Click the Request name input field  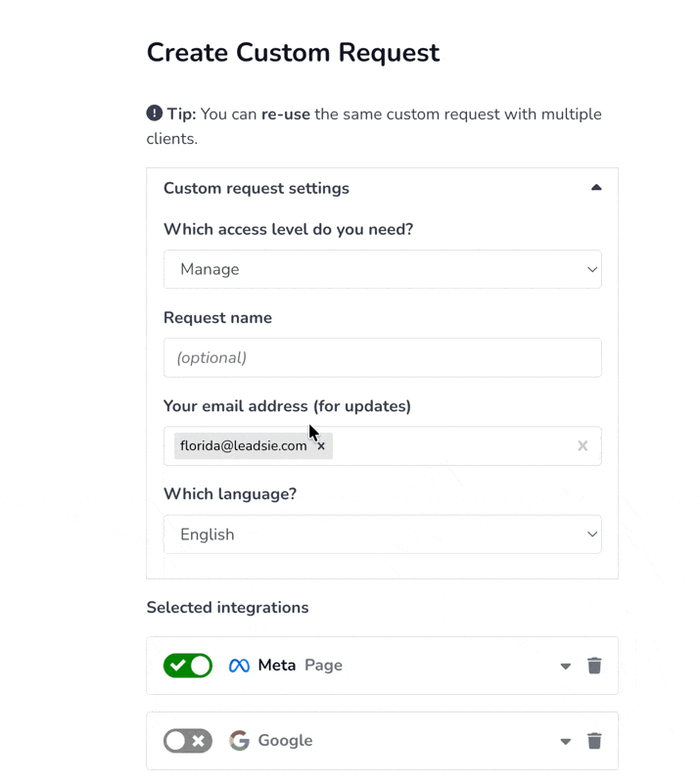click(382, 357)
